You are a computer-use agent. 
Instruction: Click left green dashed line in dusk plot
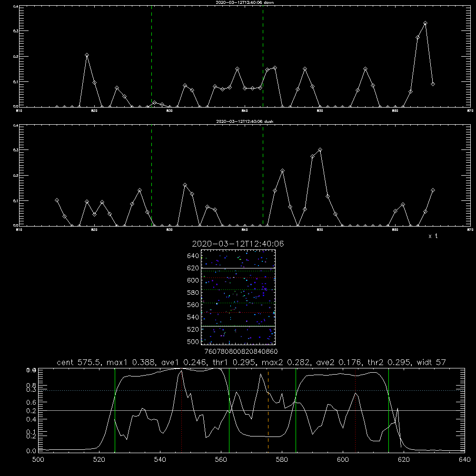click(x=151, y=175)
